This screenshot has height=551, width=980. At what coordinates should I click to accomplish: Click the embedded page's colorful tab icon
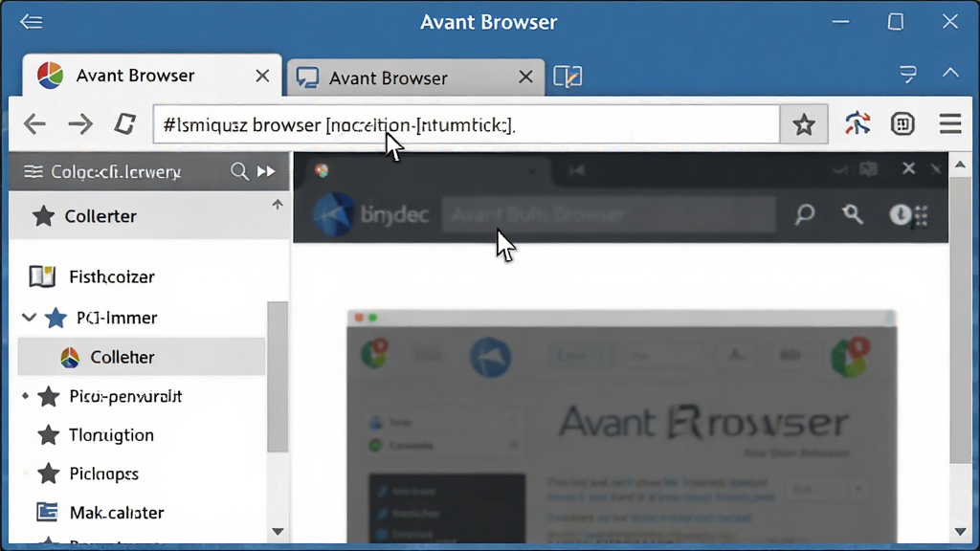(x=322, y=170)
